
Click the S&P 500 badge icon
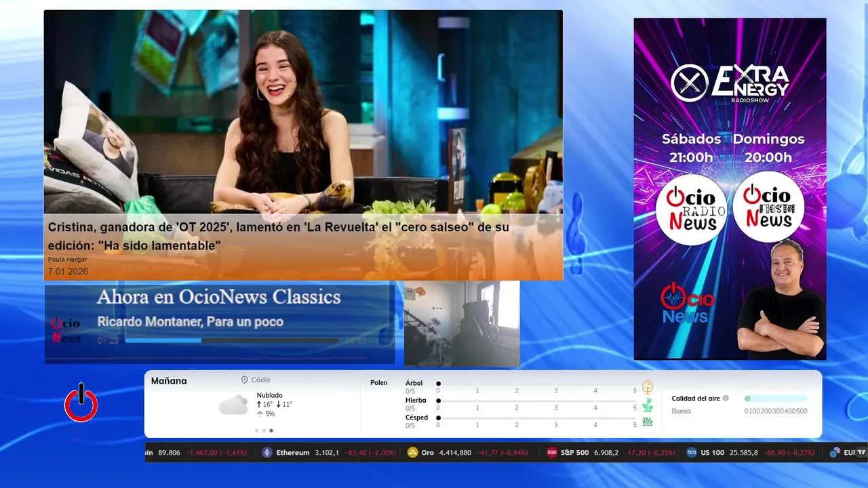(552, 453)
